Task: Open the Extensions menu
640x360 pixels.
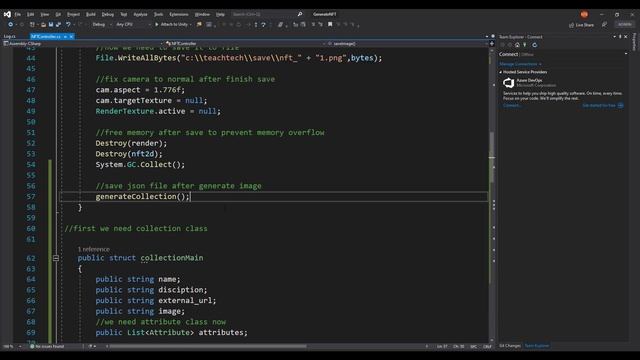Action: (x=179, y=14)
